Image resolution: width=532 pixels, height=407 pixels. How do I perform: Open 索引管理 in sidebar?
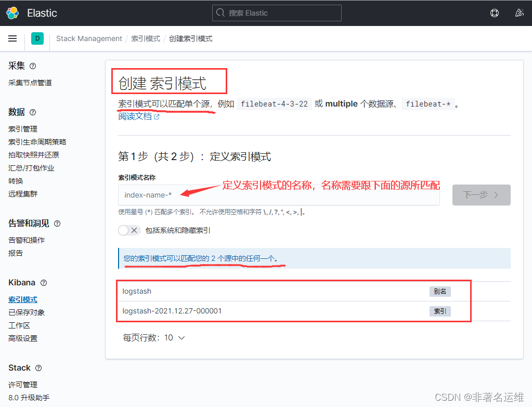[23, 129]
